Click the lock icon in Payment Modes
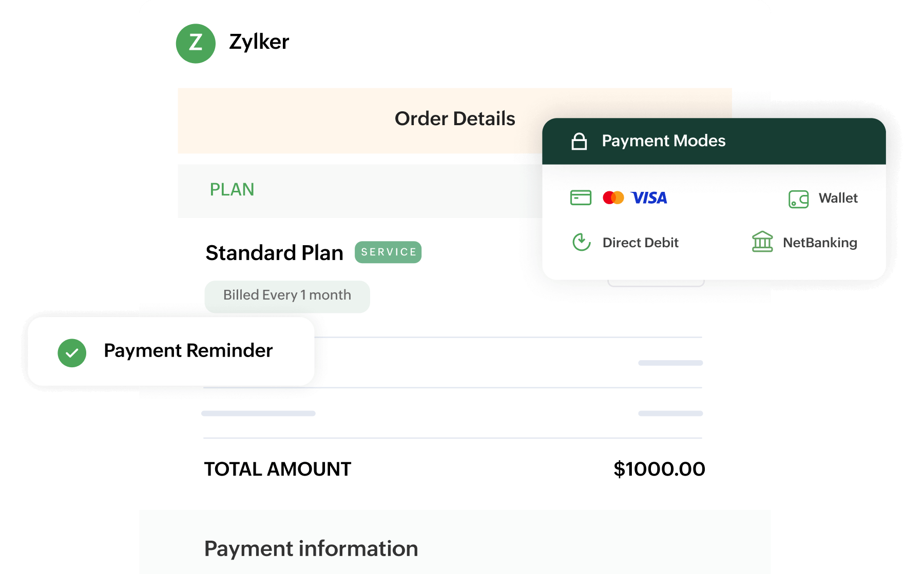 coord(579,141)
